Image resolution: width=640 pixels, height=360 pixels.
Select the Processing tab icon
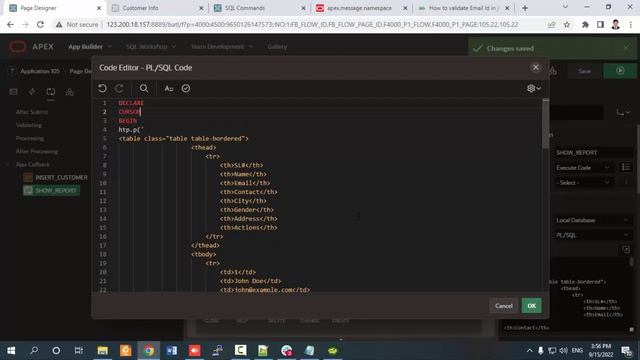pyautogui.click(x=51, y=92)
